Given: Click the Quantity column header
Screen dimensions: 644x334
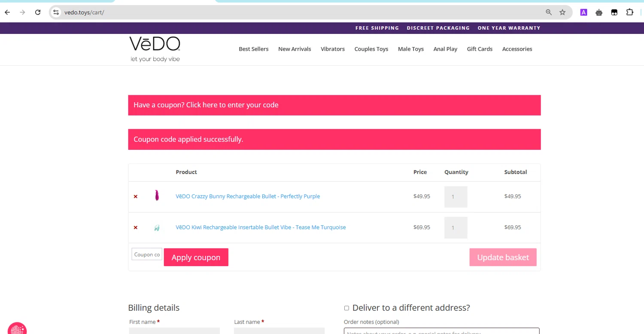Looking at the screenshot, I should click(x=456, y=172).
